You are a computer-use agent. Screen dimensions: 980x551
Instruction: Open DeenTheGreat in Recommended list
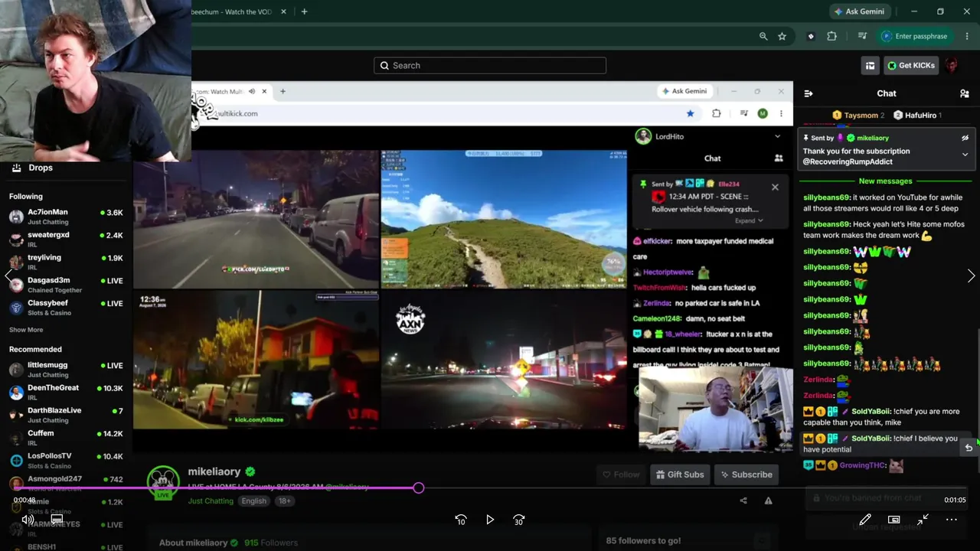pyautogui.click(x=66, y=393)
